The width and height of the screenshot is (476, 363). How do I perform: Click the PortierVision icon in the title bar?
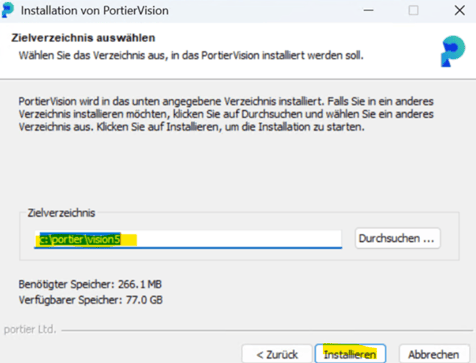7,10
